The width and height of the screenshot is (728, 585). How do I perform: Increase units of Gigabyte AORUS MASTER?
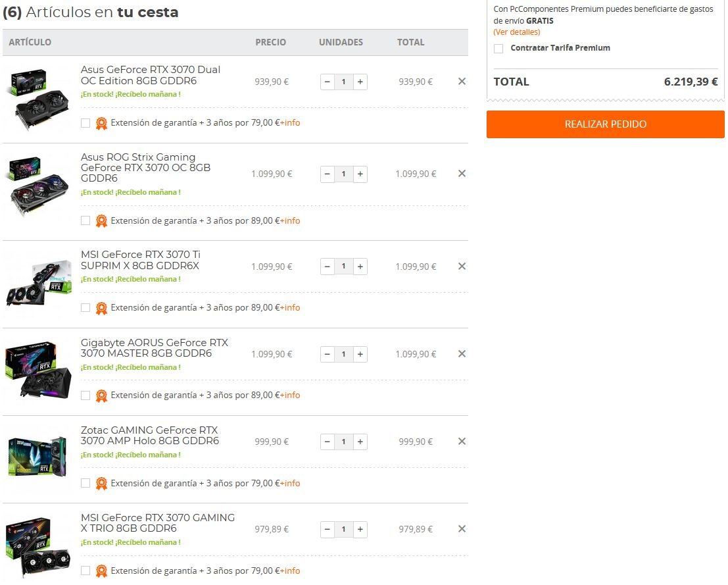[360, 354]
